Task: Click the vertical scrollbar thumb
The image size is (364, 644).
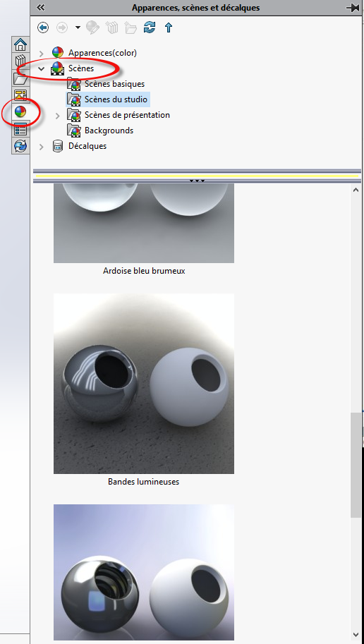Action: 356,466
